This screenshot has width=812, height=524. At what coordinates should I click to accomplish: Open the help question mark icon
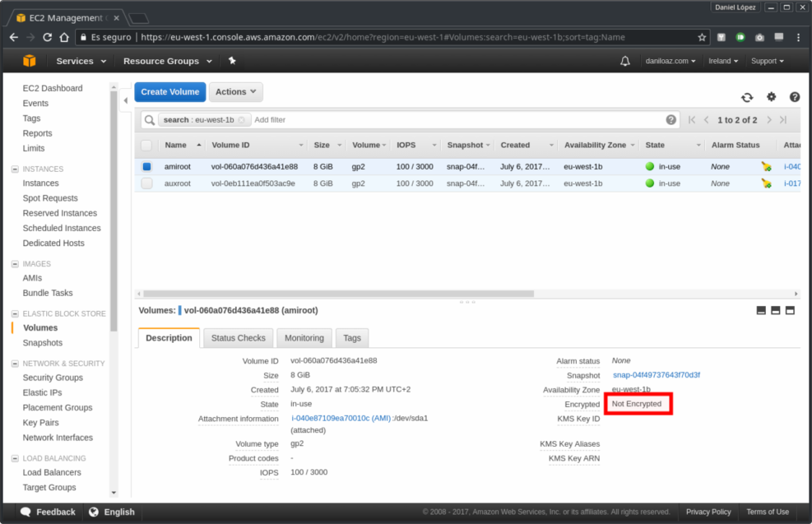point(794,96)
